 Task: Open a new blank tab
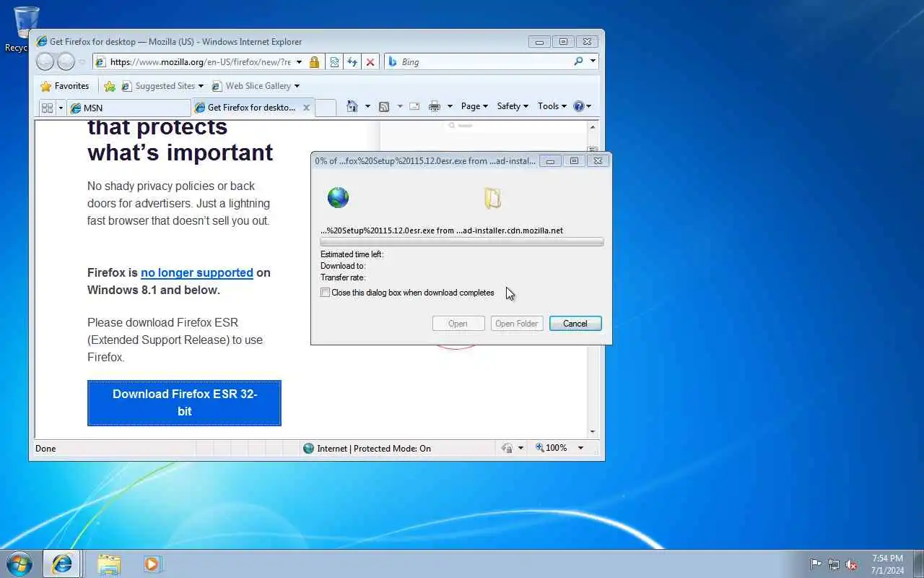pyautogui.click(x=326, y=108)
